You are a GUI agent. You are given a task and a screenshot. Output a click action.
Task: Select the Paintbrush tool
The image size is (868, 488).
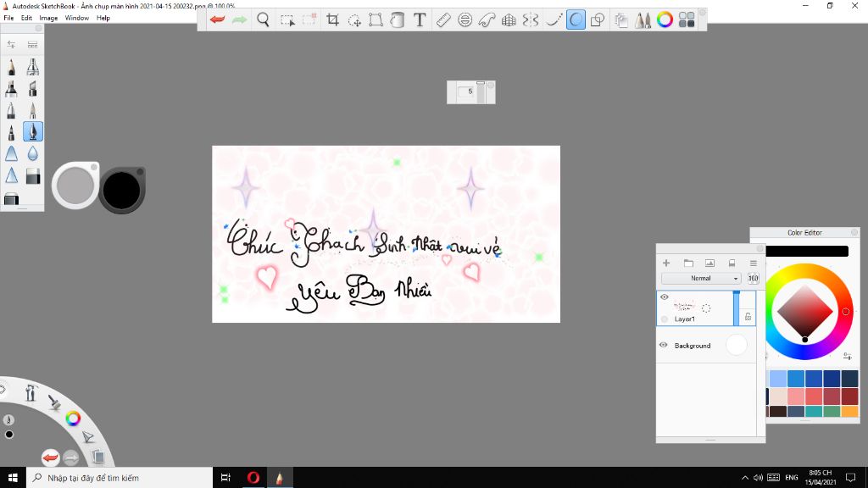(33, 110)
